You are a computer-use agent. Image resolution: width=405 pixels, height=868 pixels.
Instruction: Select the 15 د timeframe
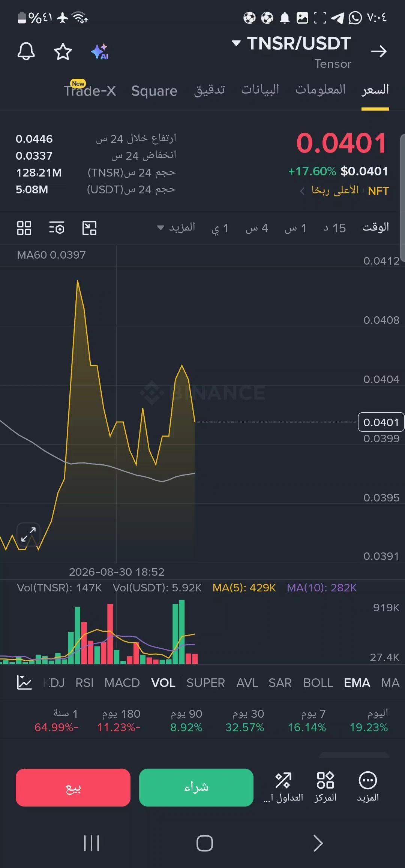(x=334, y=228)
